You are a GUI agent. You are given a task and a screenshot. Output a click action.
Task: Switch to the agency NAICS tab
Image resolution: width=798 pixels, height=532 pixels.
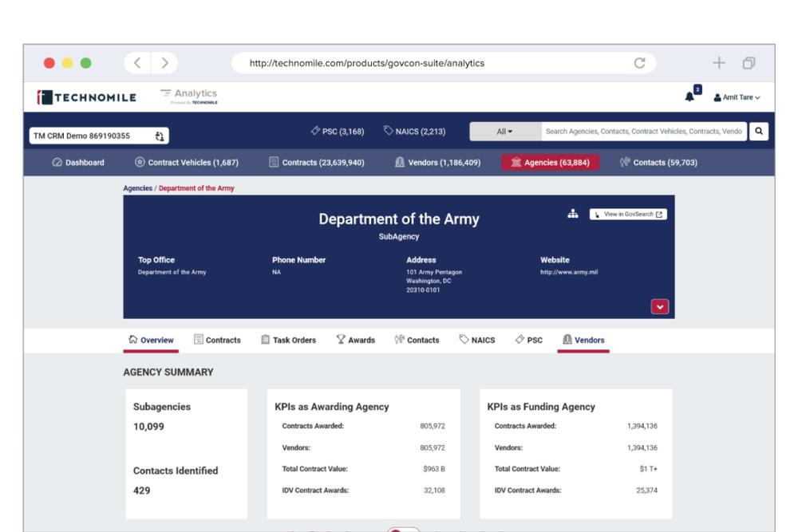[477, 340]
